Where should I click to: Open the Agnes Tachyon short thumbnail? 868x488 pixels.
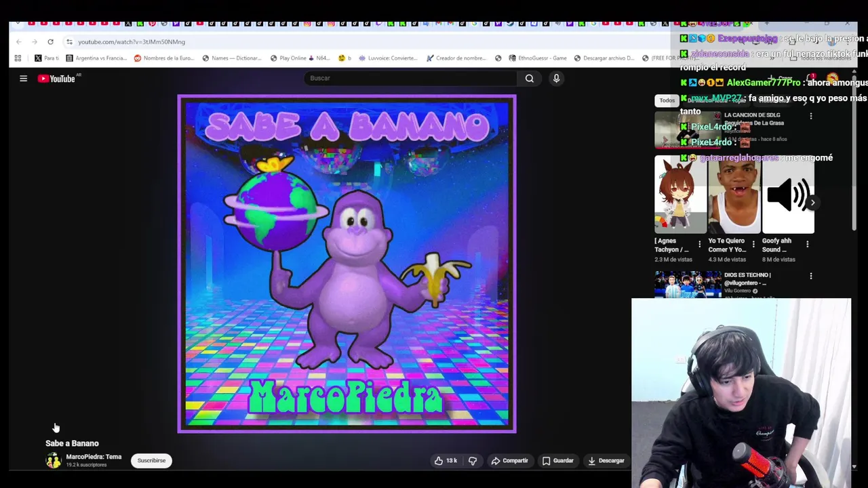[x=680, y=195]
